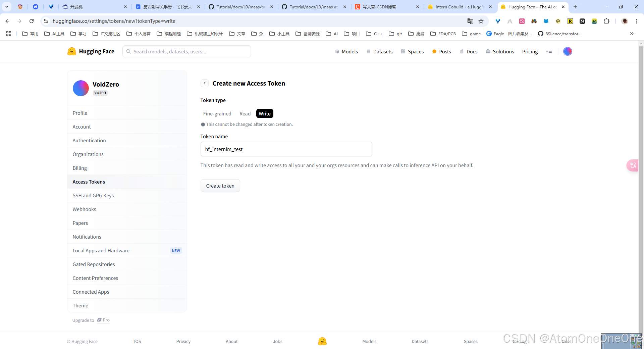Click the Hugging Face logo in header
The height and width of the screenshot is (349, 644).
click(x=91, y=51)
